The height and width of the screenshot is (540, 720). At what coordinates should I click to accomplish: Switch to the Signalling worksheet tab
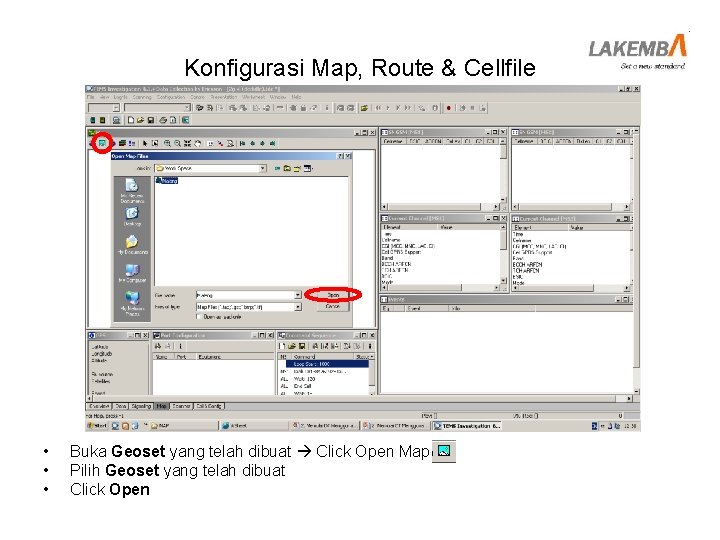141,406
